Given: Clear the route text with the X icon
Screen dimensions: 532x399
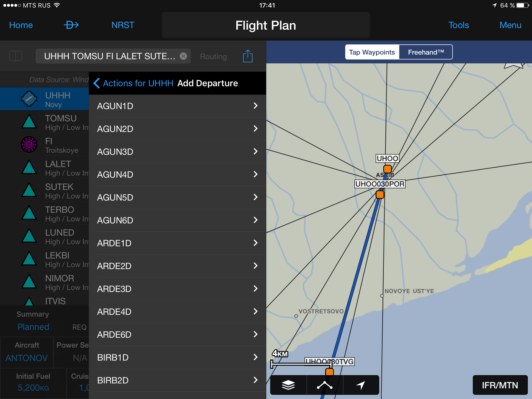Looking at the screenshot, I should pos(183,56).
